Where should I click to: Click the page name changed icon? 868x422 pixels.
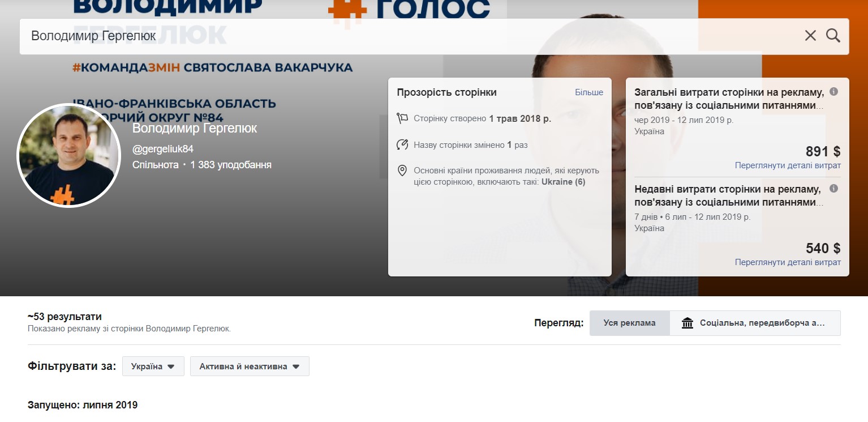(x=402, y=145)
